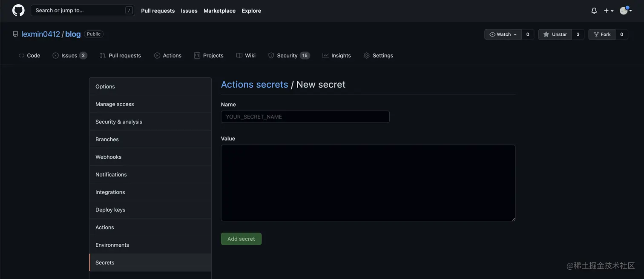Screen dimensions: 644x279
Task: Open the forks count 0
Action: 621,34
